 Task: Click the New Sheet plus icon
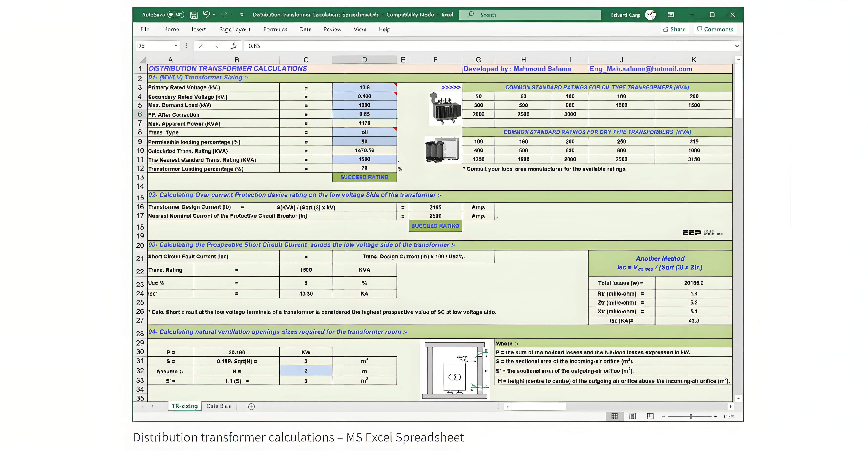pos(251,406)
